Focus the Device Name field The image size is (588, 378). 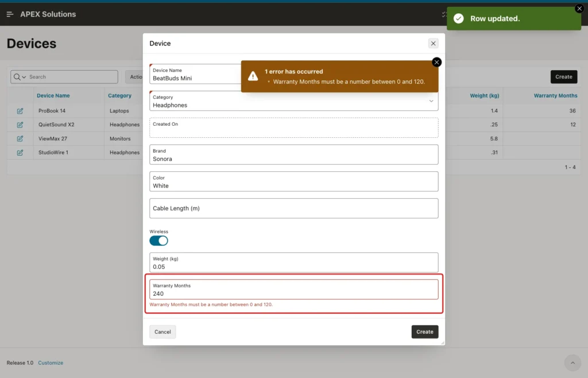[x=195, y=74]
